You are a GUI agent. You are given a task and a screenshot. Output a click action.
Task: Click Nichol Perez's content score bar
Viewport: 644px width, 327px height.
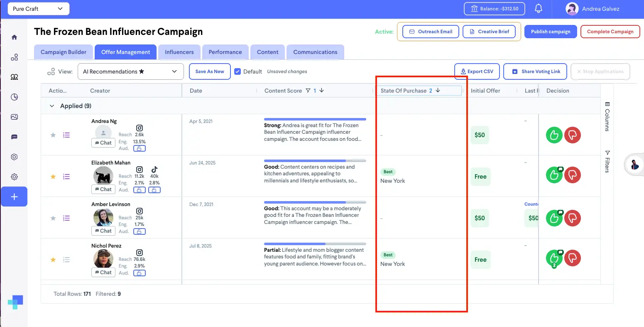point(315,244)
